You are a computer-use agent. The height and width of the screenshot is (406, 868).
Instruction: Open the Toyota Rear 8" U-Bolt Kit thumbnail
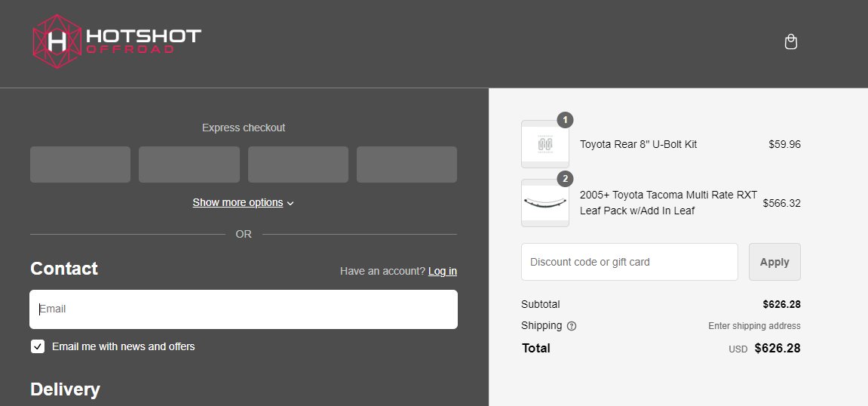click(x=545, y=144)
